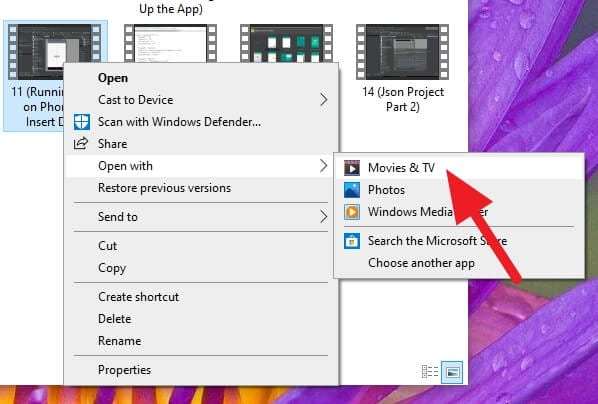The image size is (598, 404).
Task: Open video with Movies & TV icon
Action: (x=352, y=168)
